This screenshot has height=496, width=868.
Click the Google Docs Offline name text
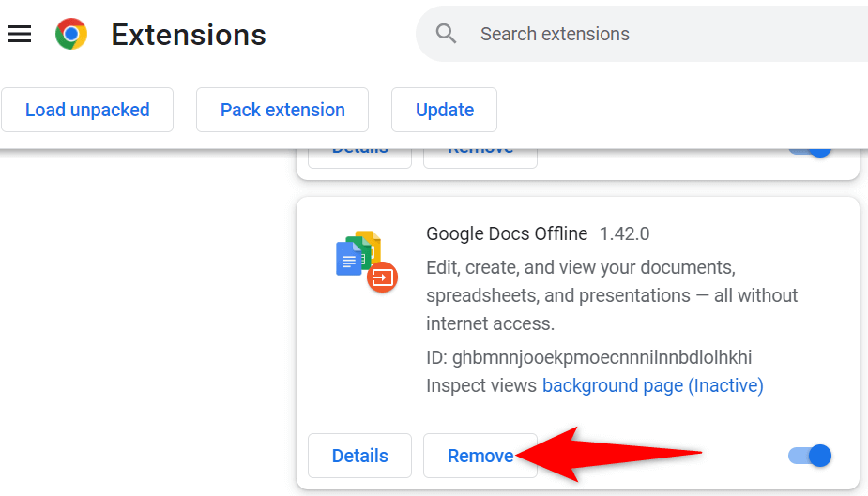click(x=507, y=233)
